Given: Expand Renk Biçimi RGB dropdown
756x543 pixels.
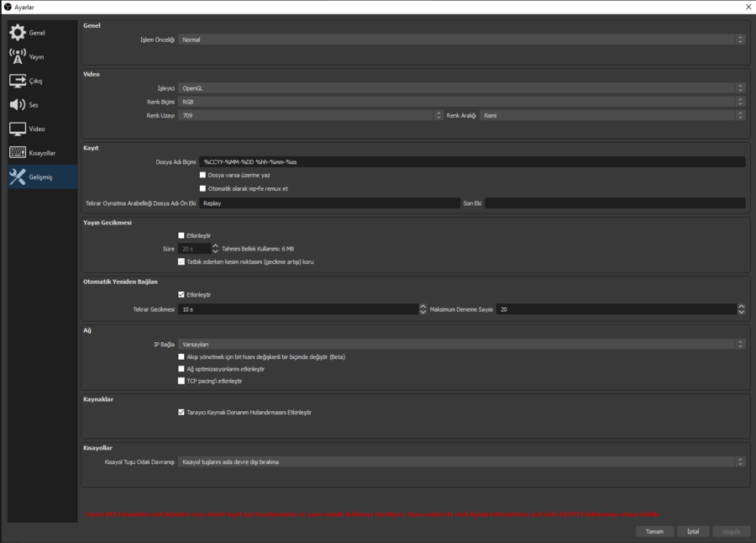Looking at the screenshot, I should [461, 102].
